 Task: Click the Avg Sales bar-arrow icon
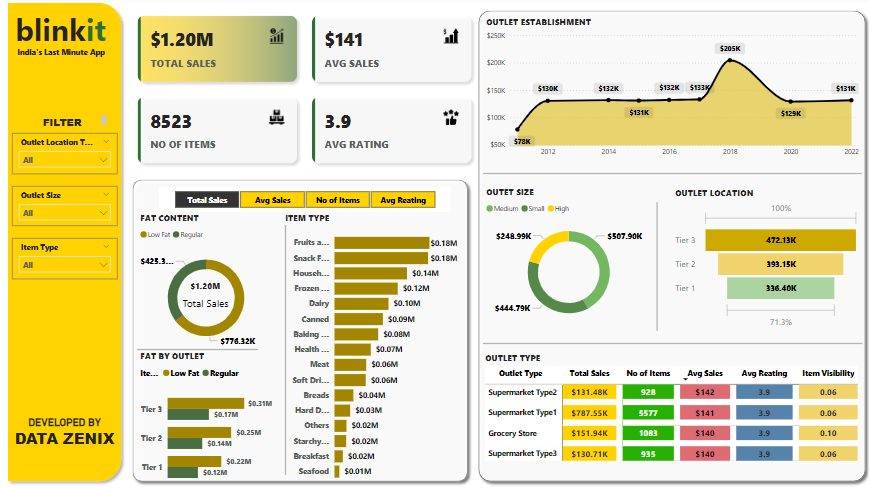[451, 36]
